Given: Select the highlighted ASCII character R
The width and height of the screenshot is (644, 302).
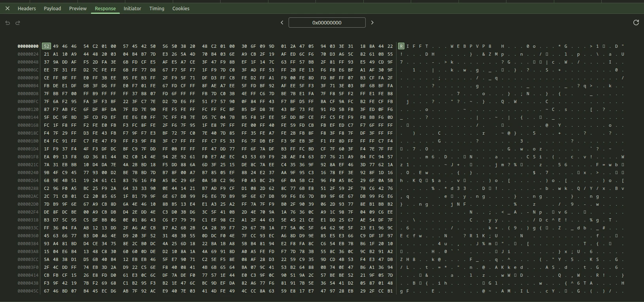Looking at the screenshot, I should click(x=401, y=46).
